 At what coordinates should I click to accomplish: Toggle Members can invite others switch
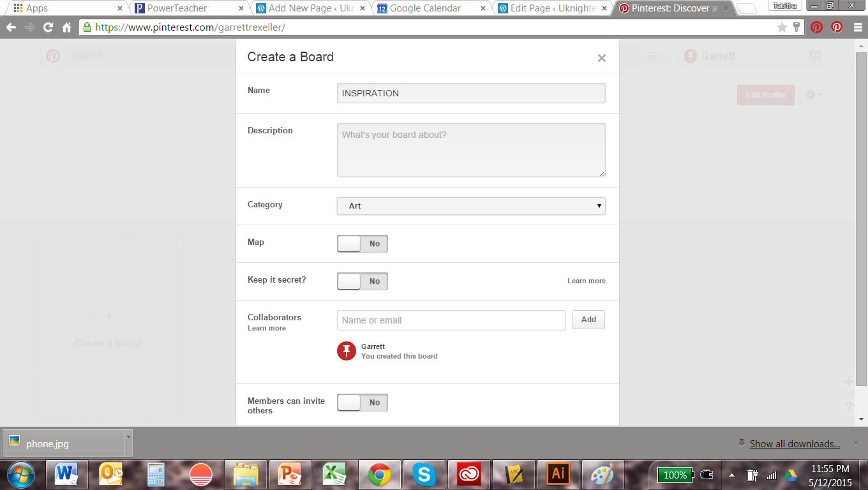[363, 403]
